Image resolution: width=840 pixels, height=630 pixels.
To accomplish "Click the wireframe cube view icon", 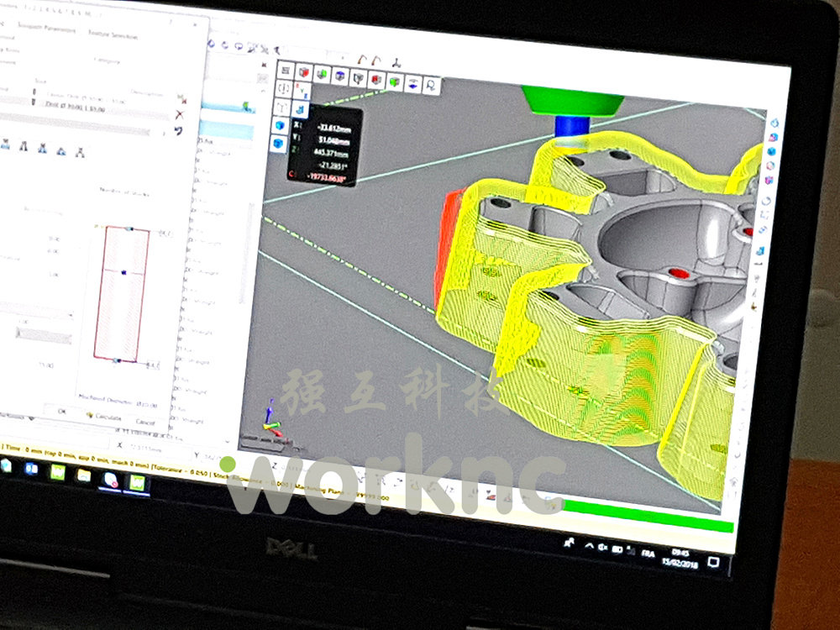I will pos(359,78).
